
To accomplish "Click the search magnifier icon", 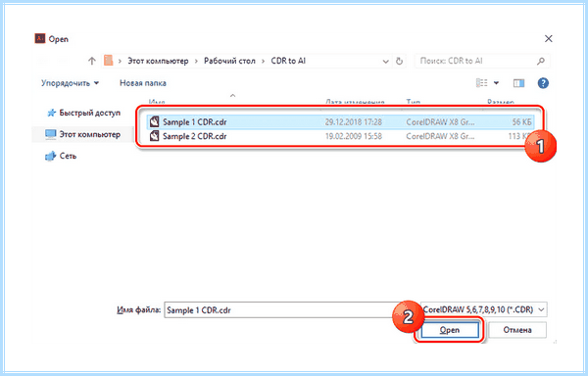I will pos(540,61).
